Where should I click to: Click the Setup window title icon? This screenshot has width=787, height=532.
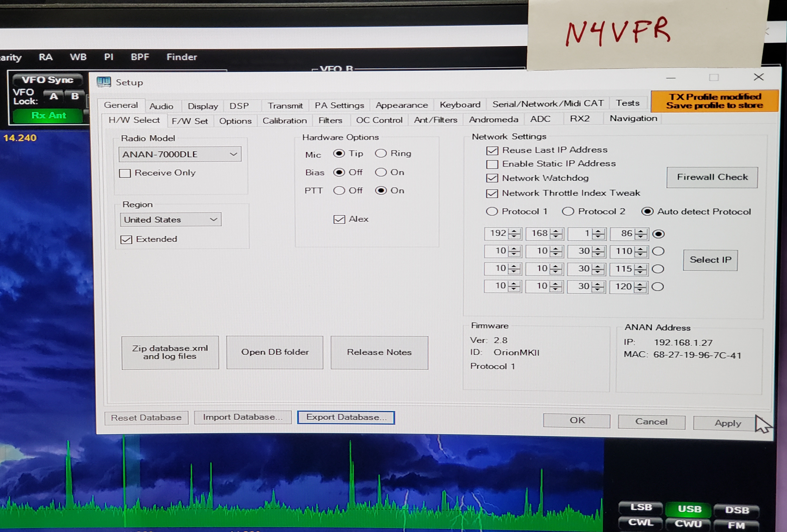pos(104,82)
